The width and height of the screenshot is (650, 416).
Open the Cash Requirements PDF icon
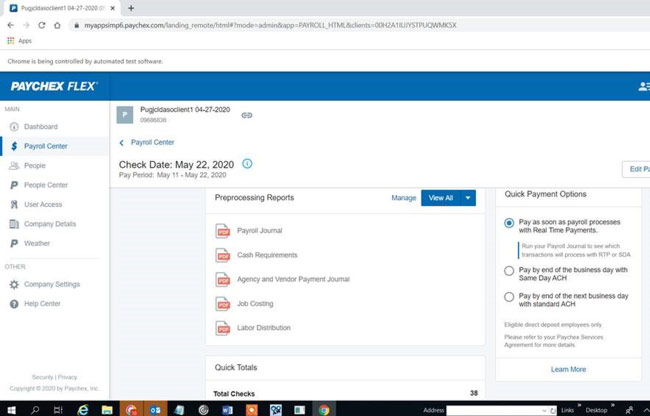tap(223, 255)
